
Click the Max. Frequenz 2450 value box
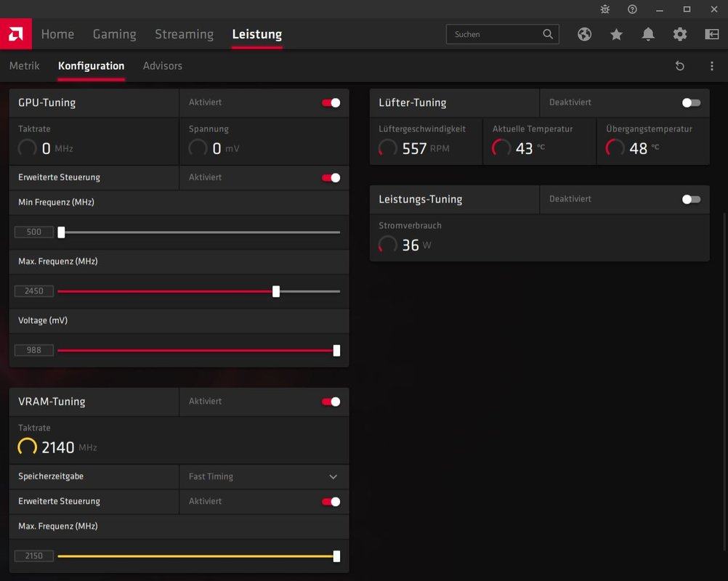34,291
